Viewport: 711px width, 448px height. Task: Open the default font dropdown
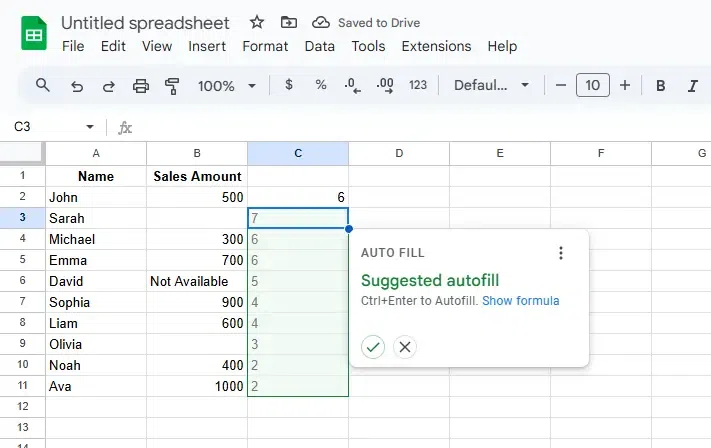point(491,86)
